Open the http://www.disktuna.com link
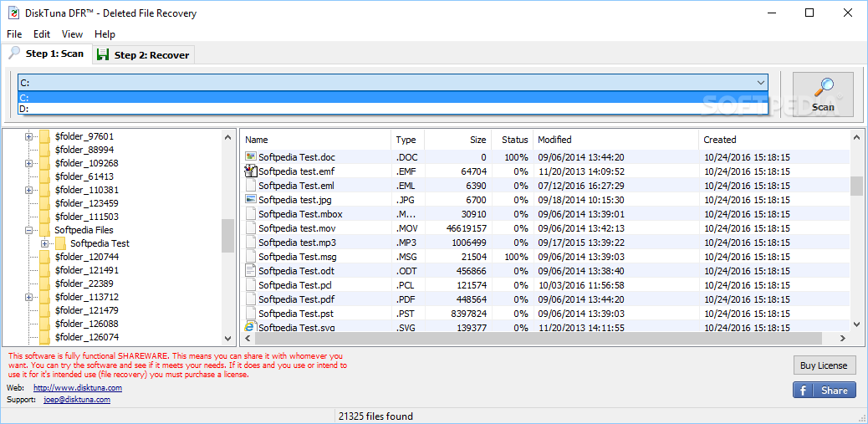This screenshot has height=424, width=868. tap(78, 388)
